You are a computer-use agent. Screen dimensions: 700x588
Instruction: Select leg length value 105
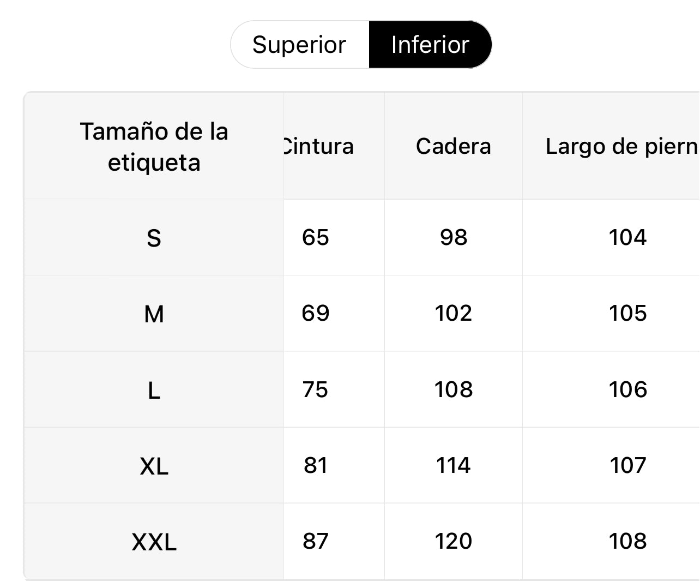click(627, 313)
